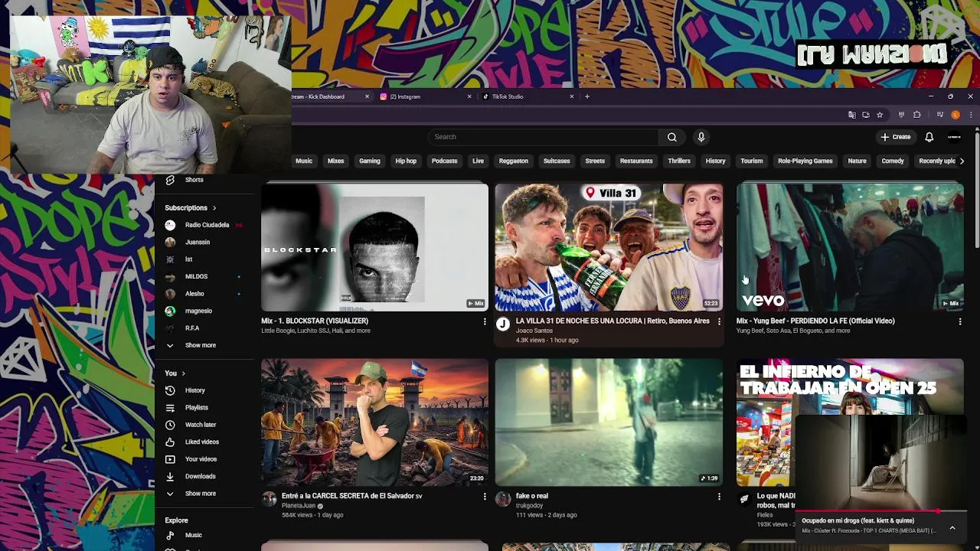Open the trukgodoy channel link
Viewport: 980px width, 551px height.
(x=529, y=506)
